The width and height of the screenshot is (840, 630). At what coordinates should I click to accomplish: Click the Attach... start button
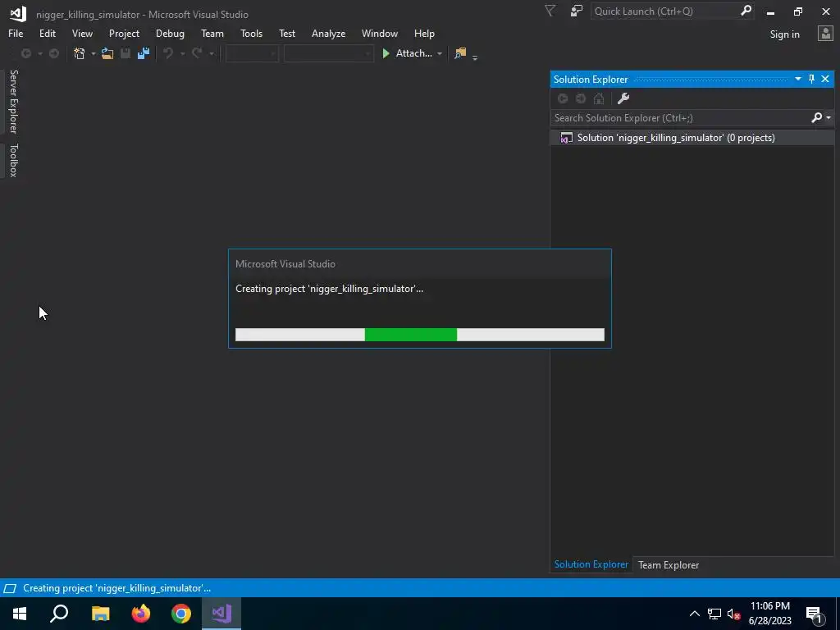407,53
